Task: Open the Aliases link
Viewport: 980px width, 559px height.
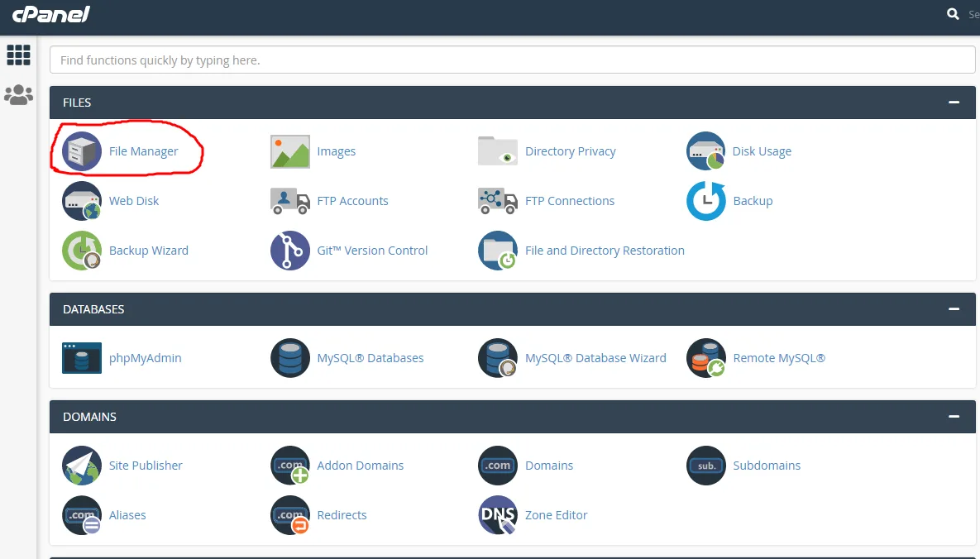Action: tap(127, 514)
